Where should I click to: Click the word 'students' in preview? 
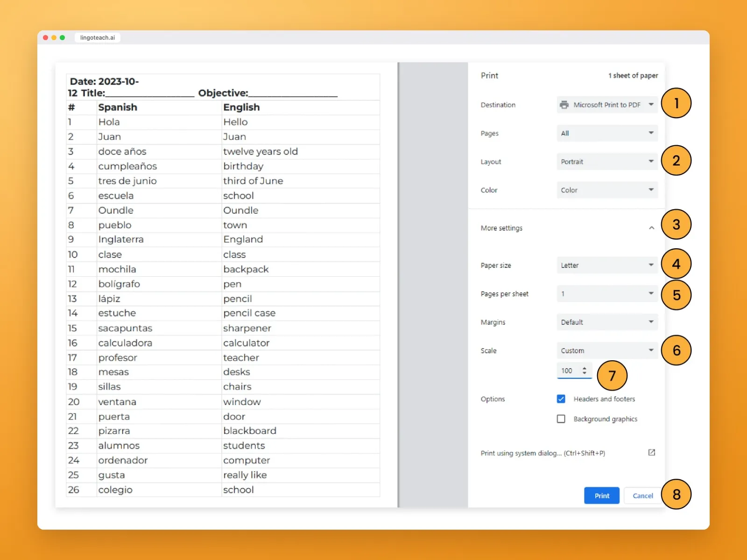(244, 446)
